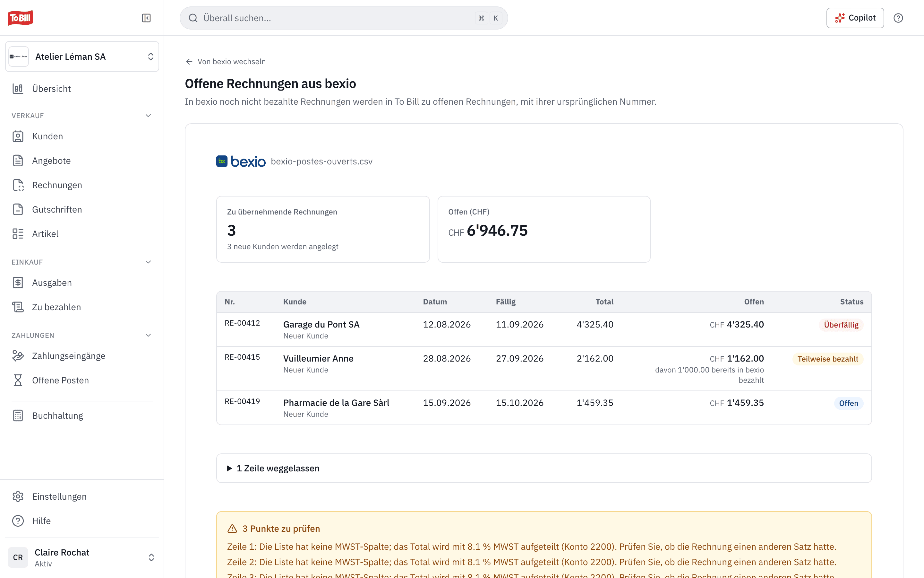Click invoice number RE-00419
The height and width of the screenshot is (578, 924).
tap(242, 401)
